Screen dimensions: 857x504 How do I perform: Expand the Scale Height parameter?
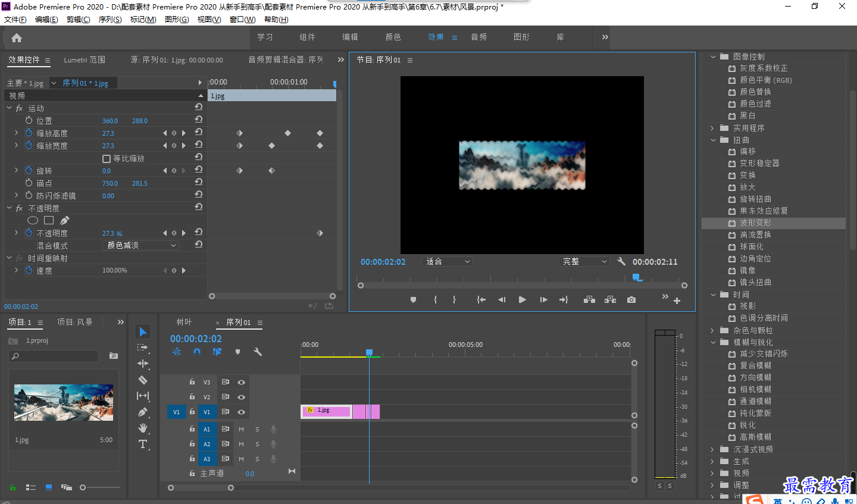tap(16, 133)
